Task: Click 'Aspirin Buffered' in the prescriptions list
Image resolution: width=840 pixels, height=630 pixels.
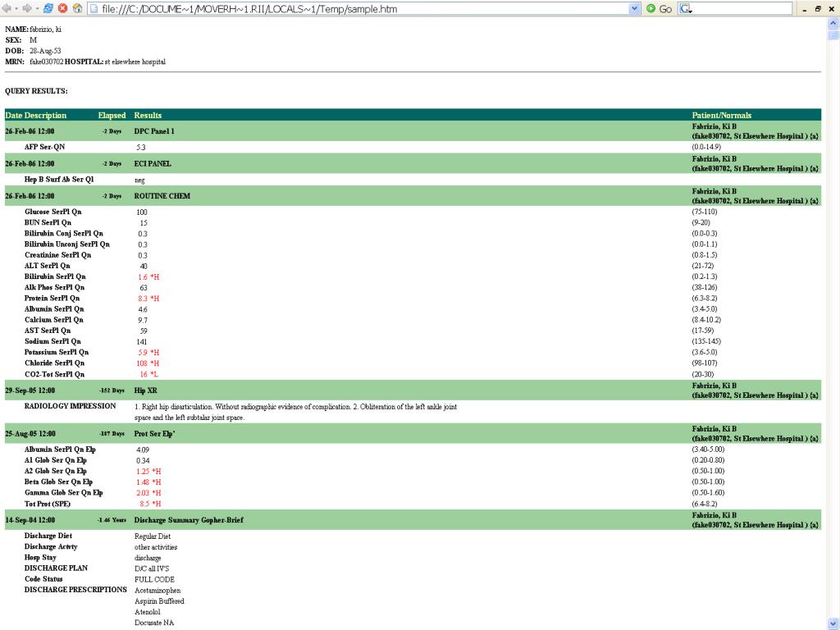Action: [x=159, y=601]
